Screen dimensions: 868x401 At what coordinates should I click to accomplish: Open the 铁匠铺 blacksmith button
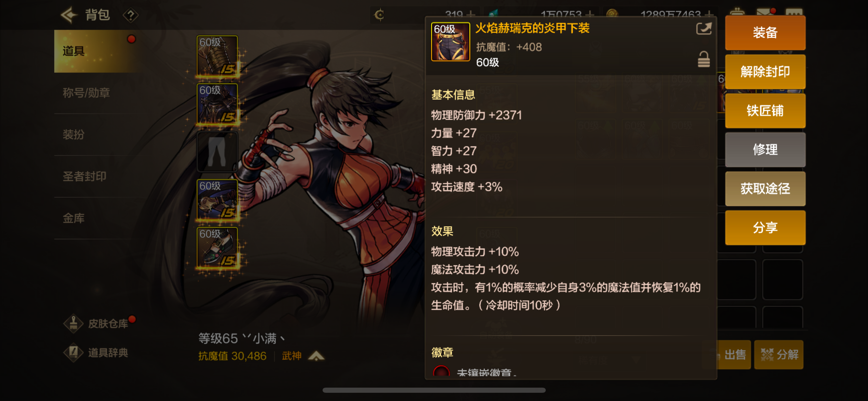pyautogui.click(x=765, y=111)
